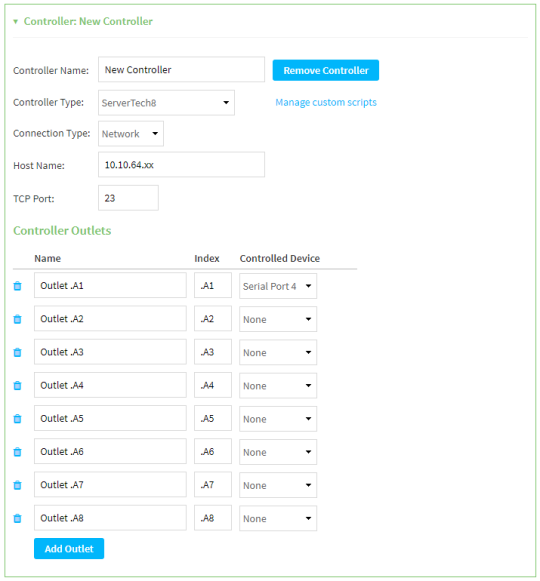Edit the name field Outlet .A2
This screenshot has width=540, height=581.
110,318
